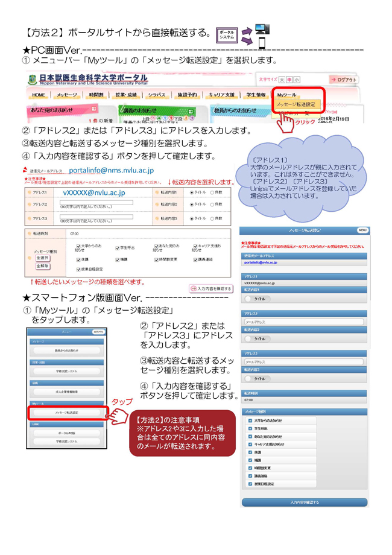Toggle 休講 checkbox on PC form

[78, 259]
